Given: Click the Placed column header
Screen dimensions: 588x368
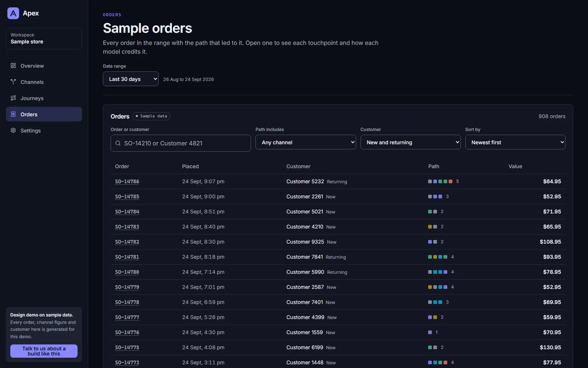Looking at the screenshot, I should tap(190, 166).
